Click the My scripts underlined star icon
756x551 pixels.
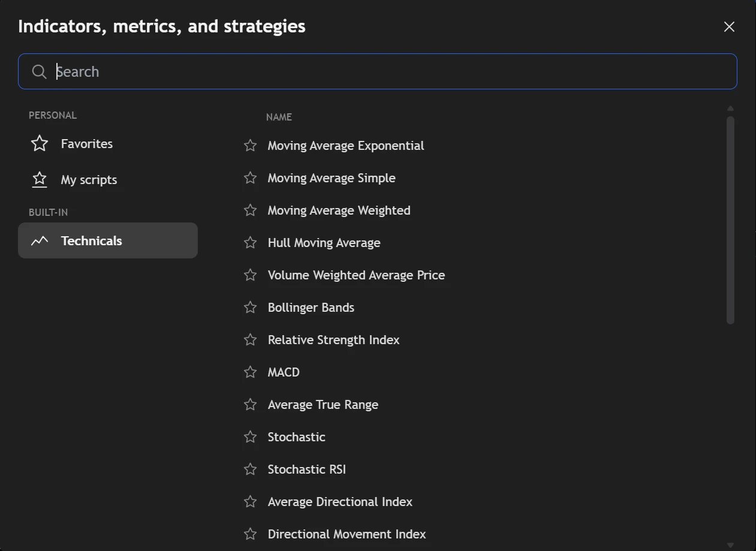click(40, 180)
